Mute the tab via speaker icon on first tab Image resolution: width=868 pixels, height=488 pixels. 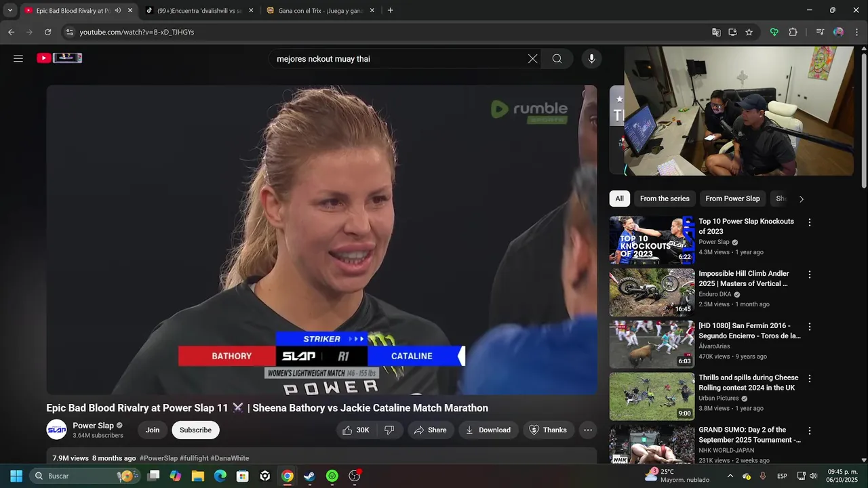pos(118,10)
